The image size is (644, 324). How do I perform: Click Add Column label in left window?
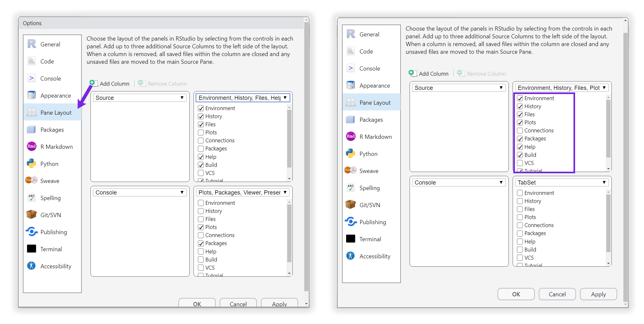(115, 83)
